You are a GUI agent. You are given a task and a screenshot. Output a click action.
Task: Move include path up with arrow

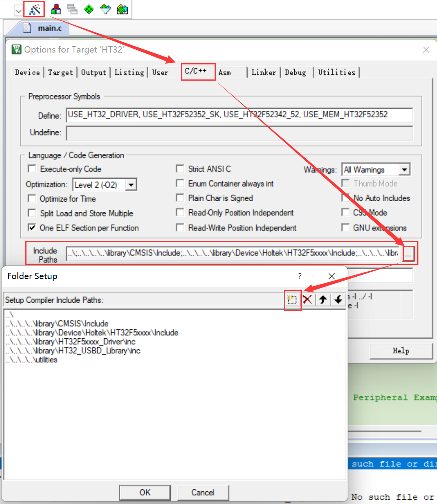pos(323,300)
